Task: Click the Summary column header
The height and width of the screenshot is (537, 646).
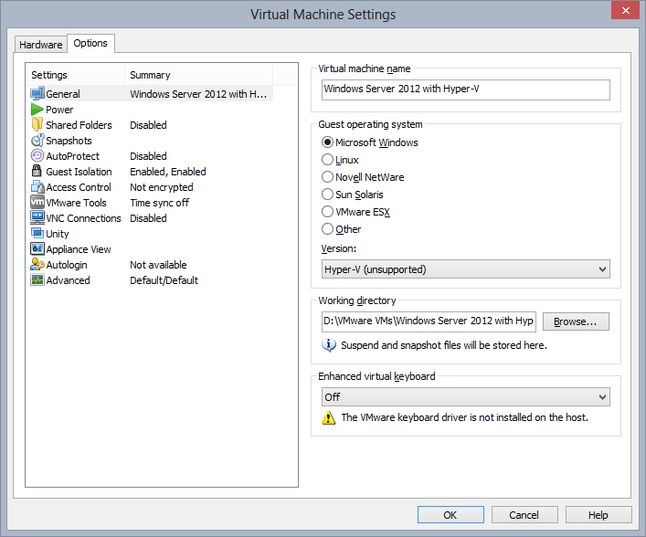Action: [199, 75]
